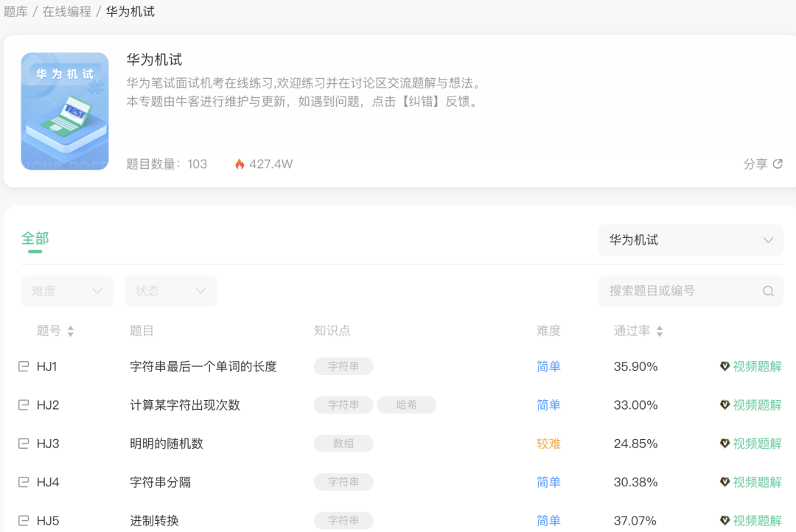Click the 搜索题目或编号 search field
The width and height of the screenshot is (796, 532).
[x=691, y=291]
